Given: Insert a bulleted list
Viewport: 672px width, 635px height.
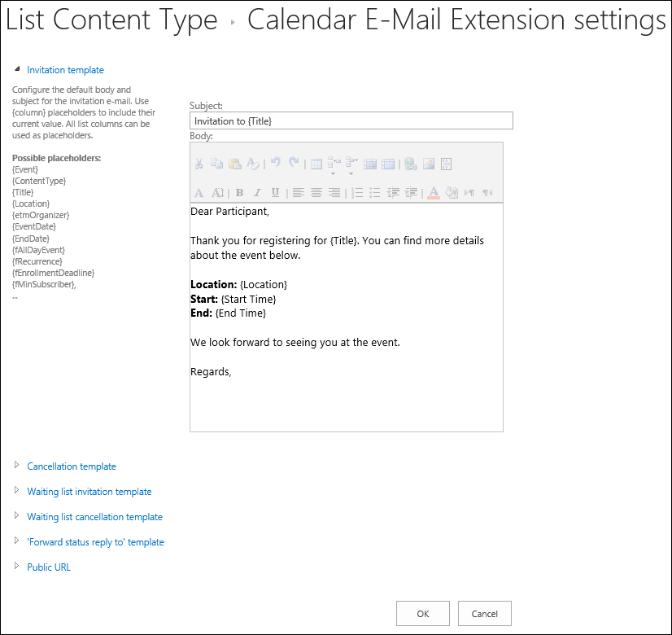Looking at the screenshot, I should 375,193.
